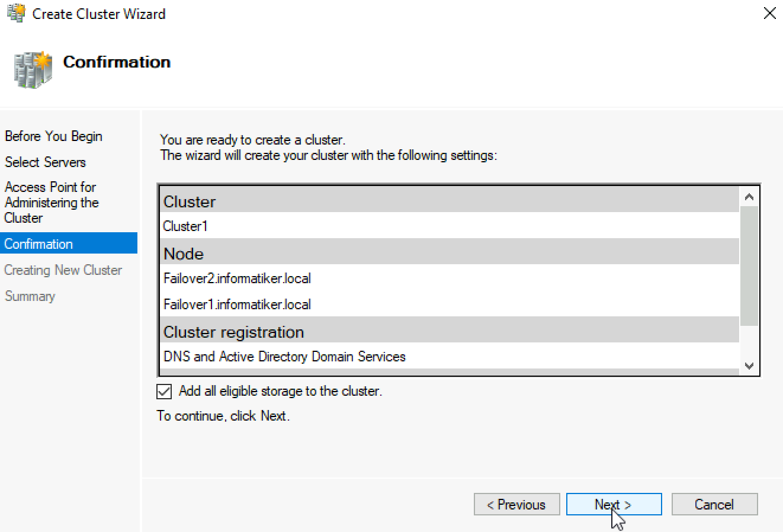Click Failover1.informatiker.local node entry

pyautogui.click(x=450, y=304)
